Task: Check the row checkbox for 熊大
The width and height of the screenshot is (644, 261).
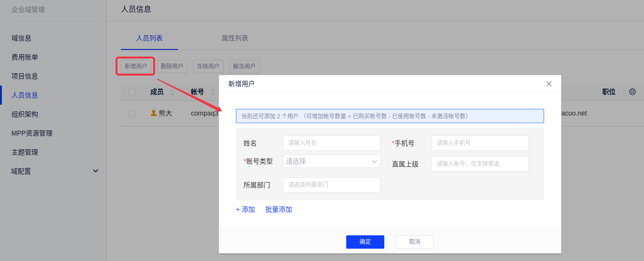Action: click(x=132, y=114)
